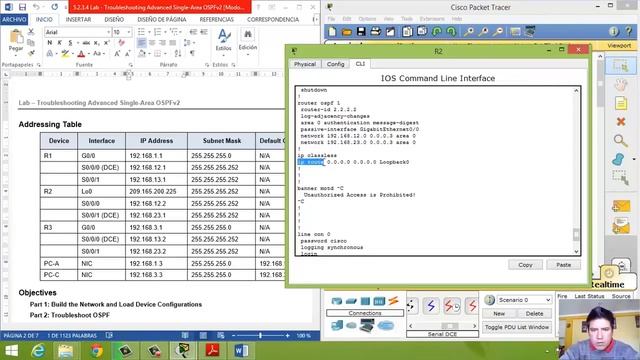Switch to the DISEÑO DE PÁGINA tab
The image size is (640, 360).
point(162,19)
